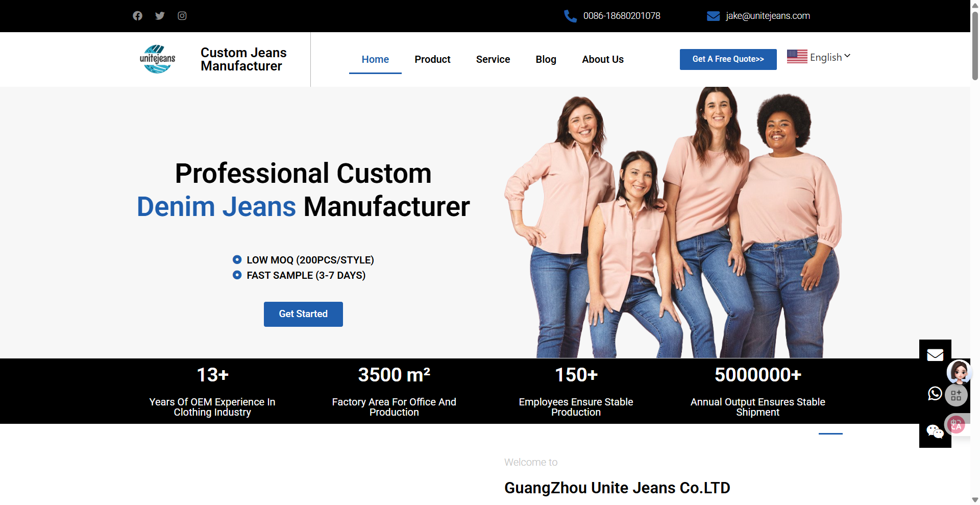Click the Welcome to text

[531, 462]
